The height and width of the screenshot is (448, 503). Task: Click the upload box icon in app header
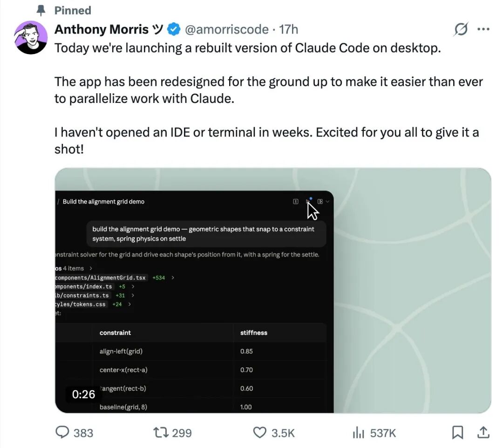[x=295, y=202]
